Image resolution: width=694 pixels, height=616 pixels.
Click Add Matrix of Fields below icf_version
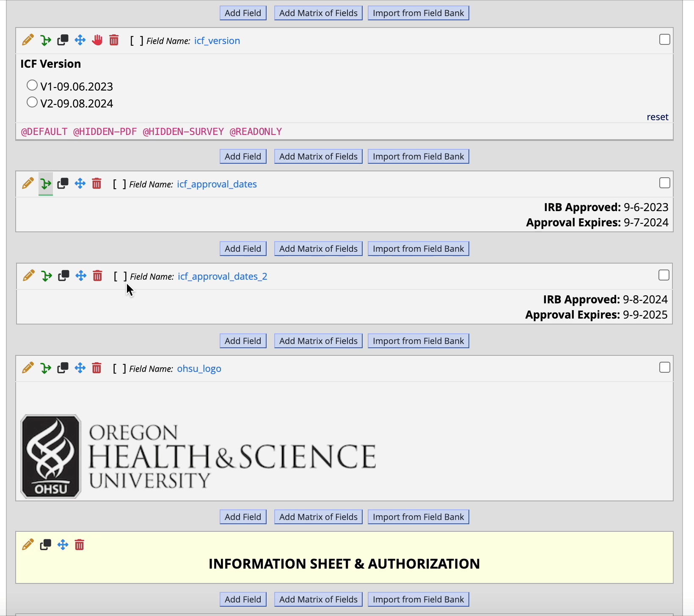pyautogui.click(x=318, y=157)
